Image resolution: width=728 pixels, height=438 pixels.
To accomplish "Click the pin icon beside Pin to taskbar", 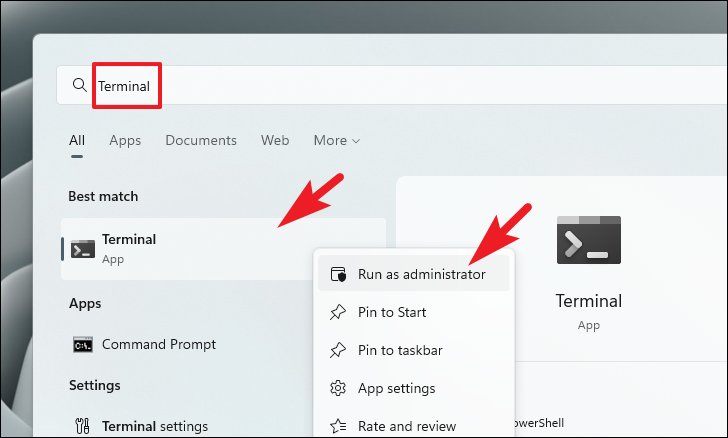I will pos(338,350).
